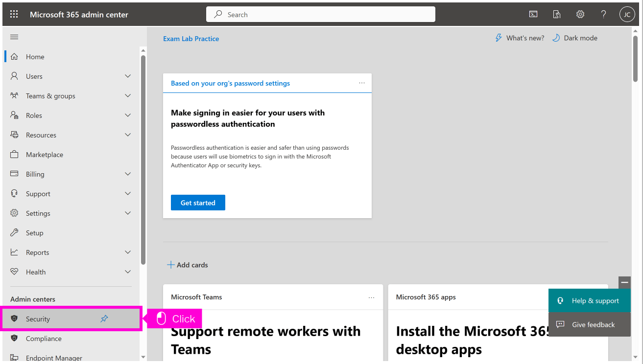Click in the Search box
Viewport: 643px width, 364px height.
tap(321, 15)
